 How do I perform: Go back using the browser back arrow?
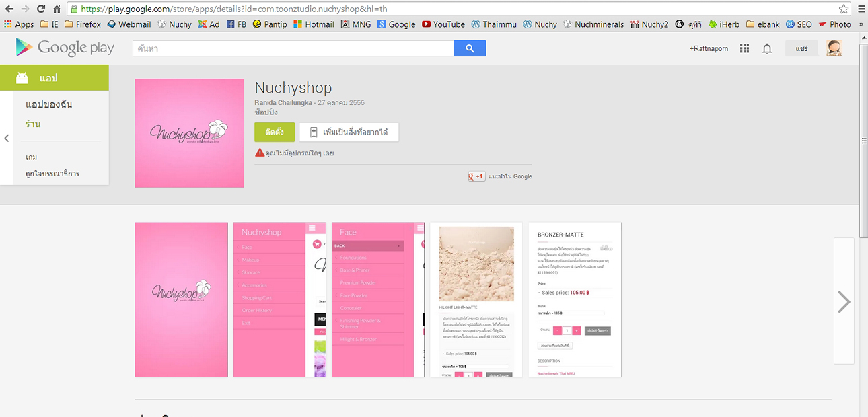[9, 9]
